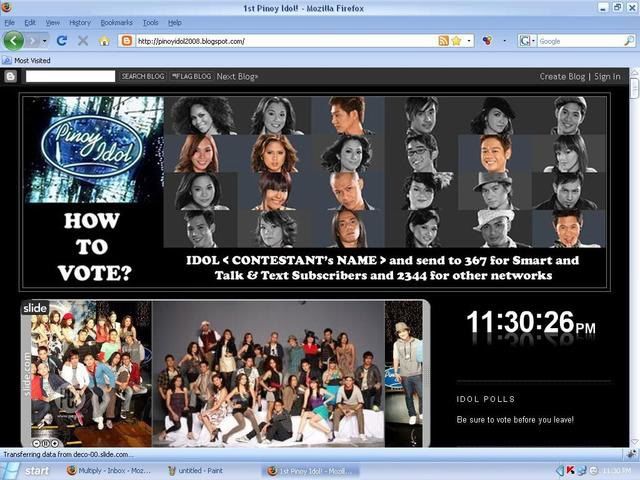Click the Blogger logo in the navbar
The height and width of the screenshot is (480, 640).
pyautogui.click(x=11, y=76)
